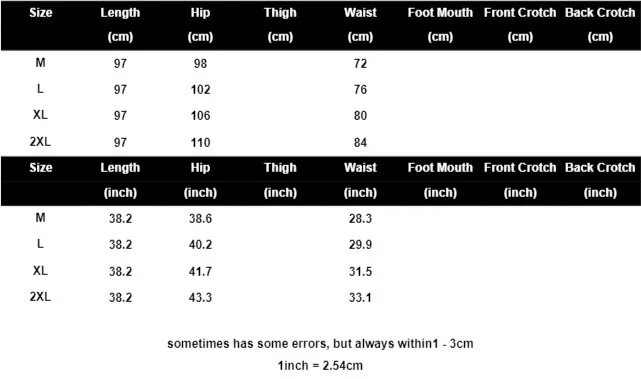
Task: Select size M in the cm table
Action: point(40,63)
